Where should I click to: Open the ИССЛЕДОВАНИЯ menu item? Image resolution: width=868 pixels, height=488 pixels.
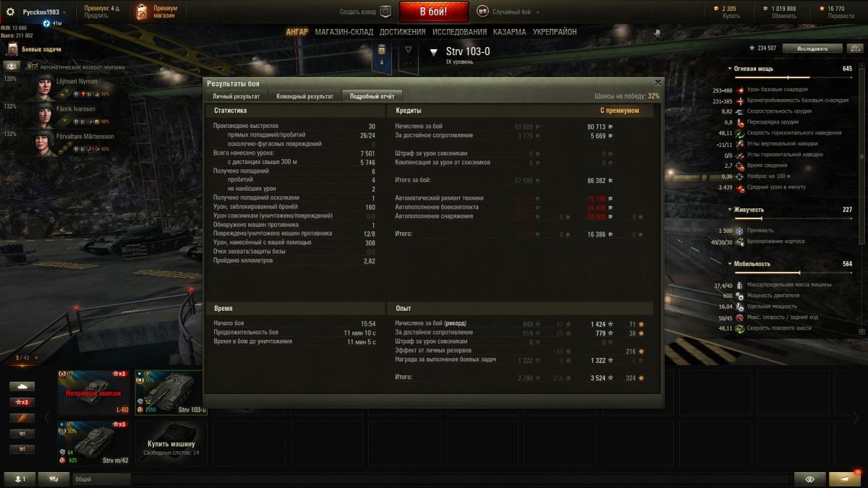pyautogui.click(x=459, y=32)
